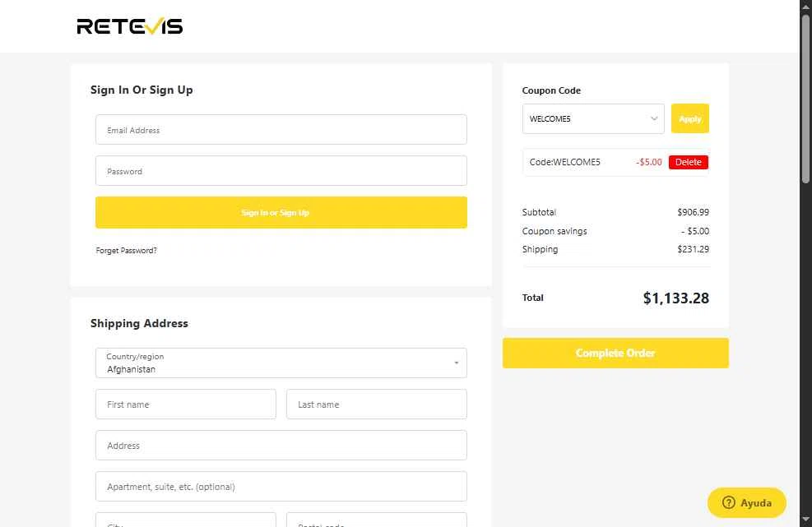
Task: Click the Sign In Or Sign Up heading
Action: tap(142, 90)
